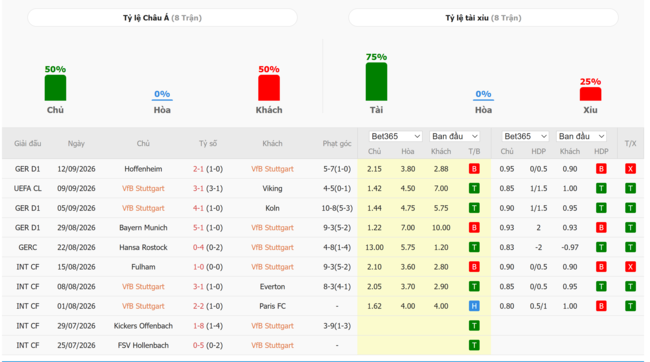The width and height of the screenshot is (650, 362).
Task: Click the T/X column header
Action: pyautogui.click(x=631, y=143)
